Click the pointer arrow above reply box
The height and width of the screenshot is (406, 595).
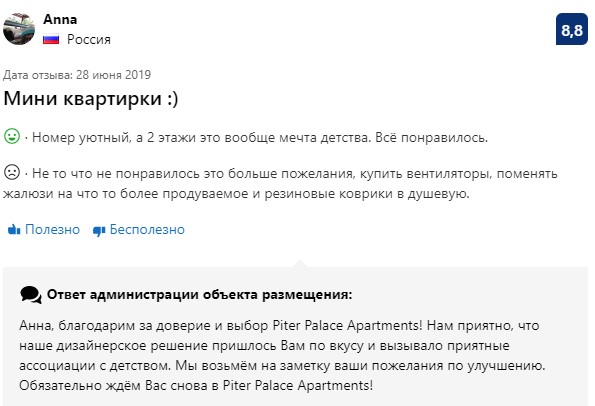click(299, 263)
